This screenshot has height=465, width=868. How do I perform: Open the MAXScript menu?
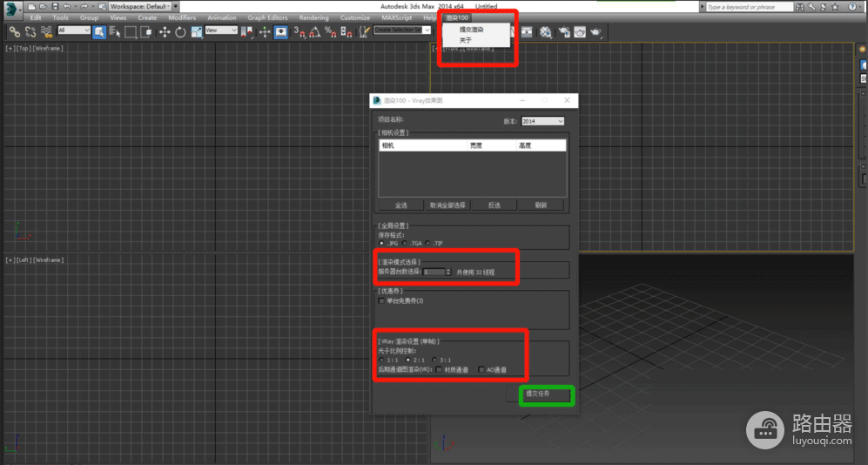pyautogui.click(x=396, y=17)
